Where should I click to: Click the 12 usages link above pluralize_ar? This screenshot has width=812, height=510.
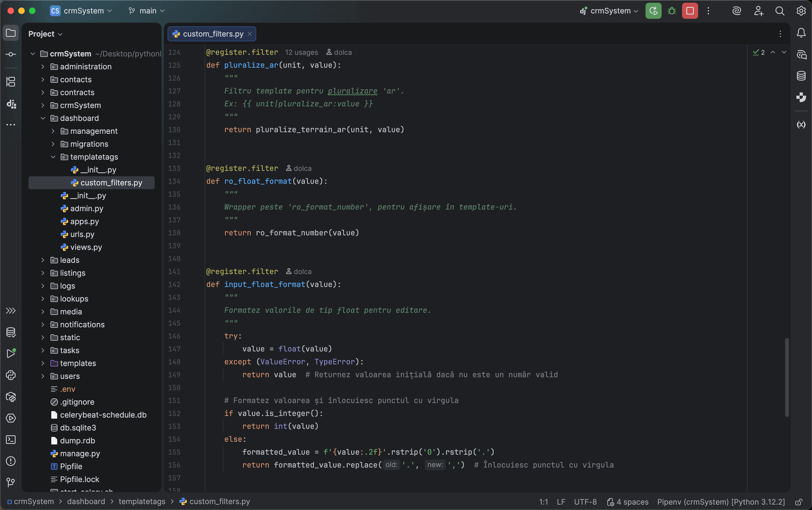point(301,52)
